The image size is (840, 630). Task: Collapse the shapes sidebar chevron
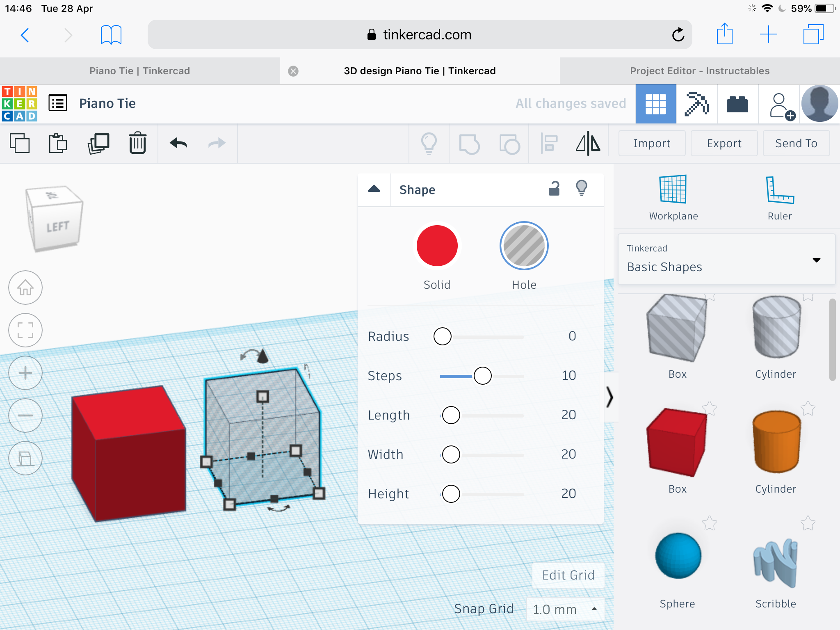pos(610,397)
